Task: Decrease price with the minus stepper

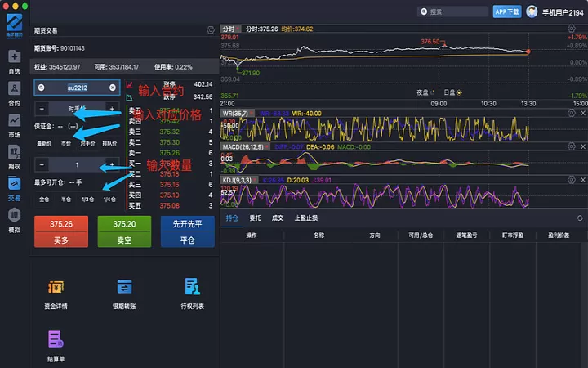Action: point(42,109)
